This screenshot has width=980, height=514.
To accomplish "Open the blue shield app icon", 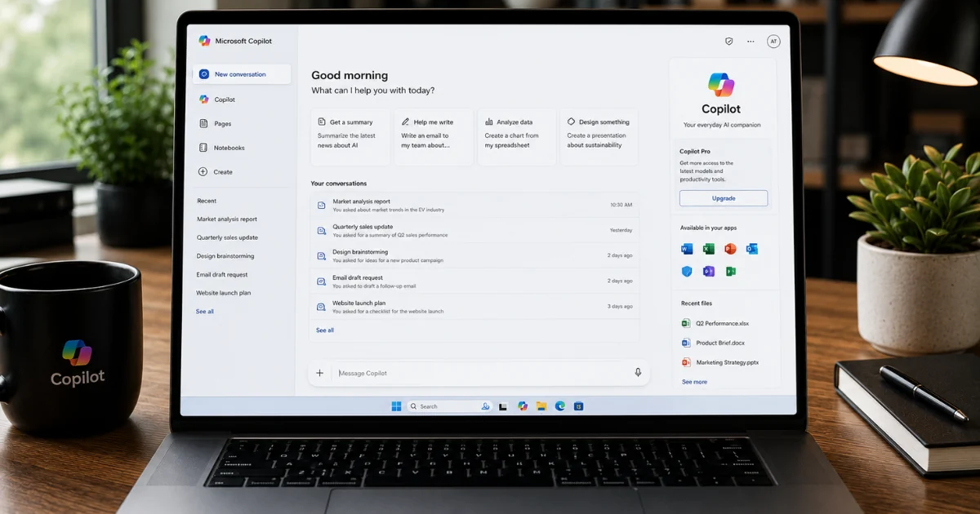I will [x=687, y=271].
